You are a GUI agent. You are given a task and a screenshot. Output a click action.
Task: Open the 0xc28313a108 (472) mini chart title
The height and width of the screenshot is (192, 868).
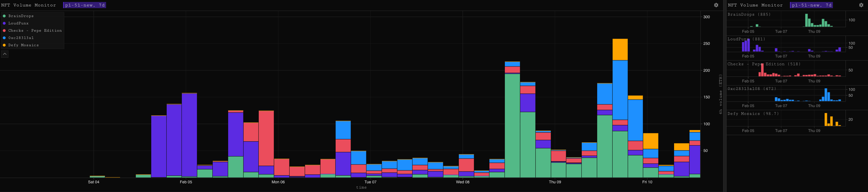752,89
